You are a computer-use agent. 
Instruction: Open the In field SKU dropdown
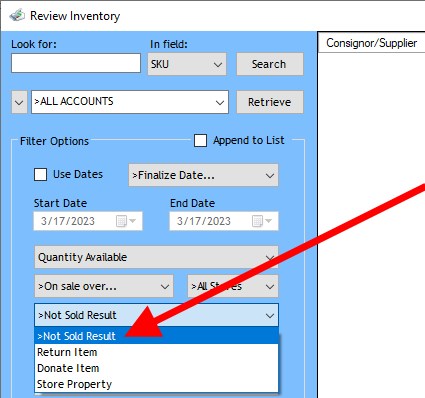coord(187,64)
